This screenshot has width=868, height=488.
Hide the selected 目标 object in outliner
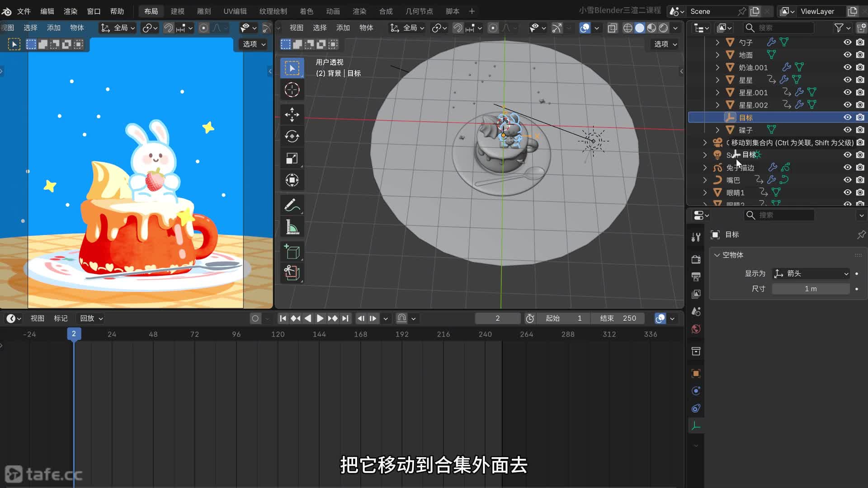tap(848, 117)
